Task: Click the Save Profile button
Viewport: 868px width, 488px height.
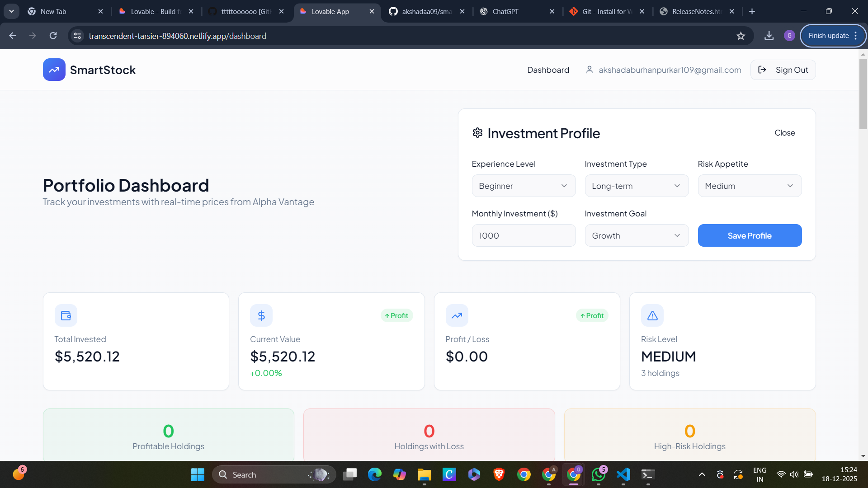Action: [x=750, y=235]
